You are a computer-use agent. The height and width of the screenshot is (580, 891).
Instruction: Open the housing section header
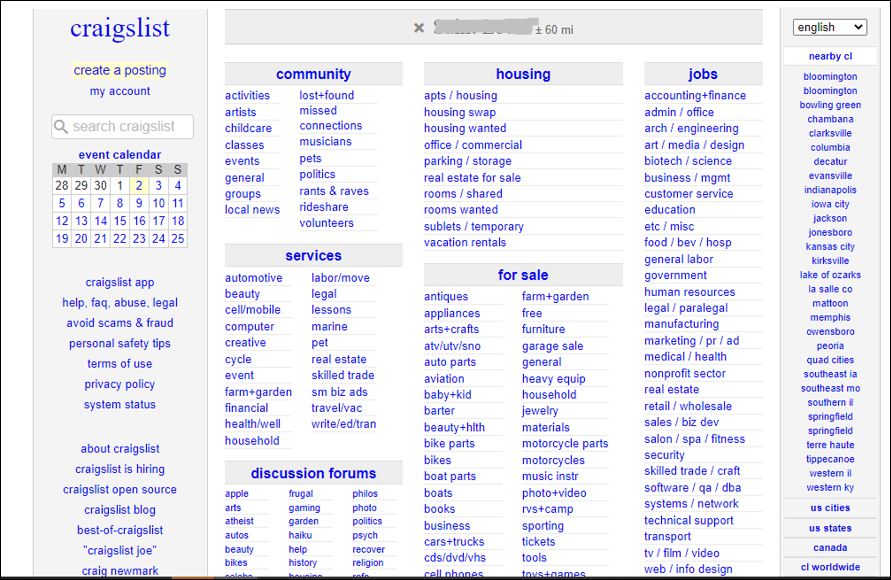tap(523, 74)
